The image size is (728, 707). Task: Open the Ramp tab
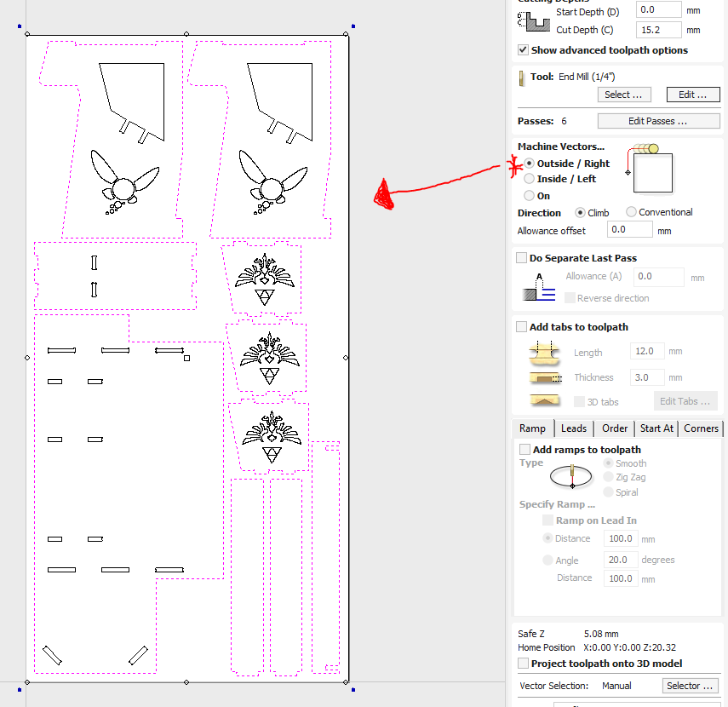(x=532, y=428)
